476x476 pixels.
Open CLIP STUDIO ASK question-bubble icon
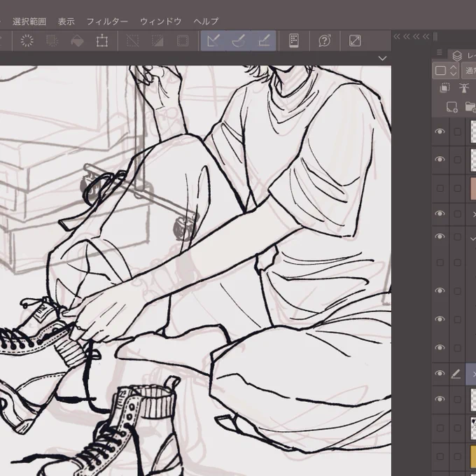[325, 41]
